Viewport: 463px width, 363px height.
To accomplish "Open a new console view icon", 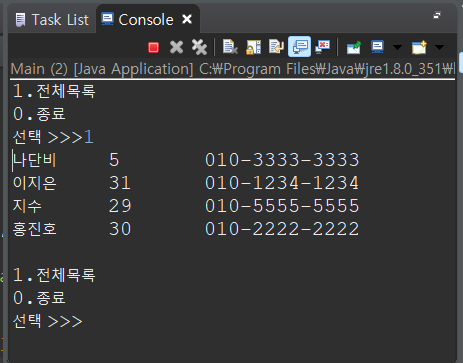I will coord(419,47).
